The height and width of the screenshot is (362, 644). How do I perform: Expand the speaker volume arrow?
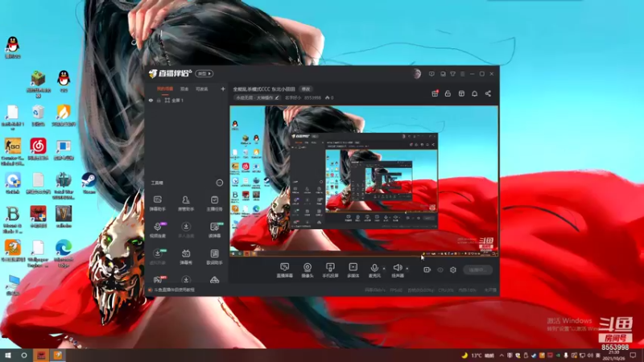[407, 269]
